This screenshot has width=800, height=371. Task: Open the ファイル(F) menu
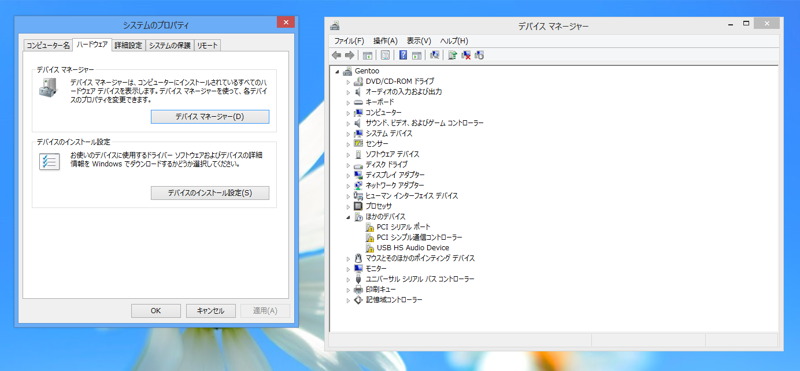coord(349,41)
